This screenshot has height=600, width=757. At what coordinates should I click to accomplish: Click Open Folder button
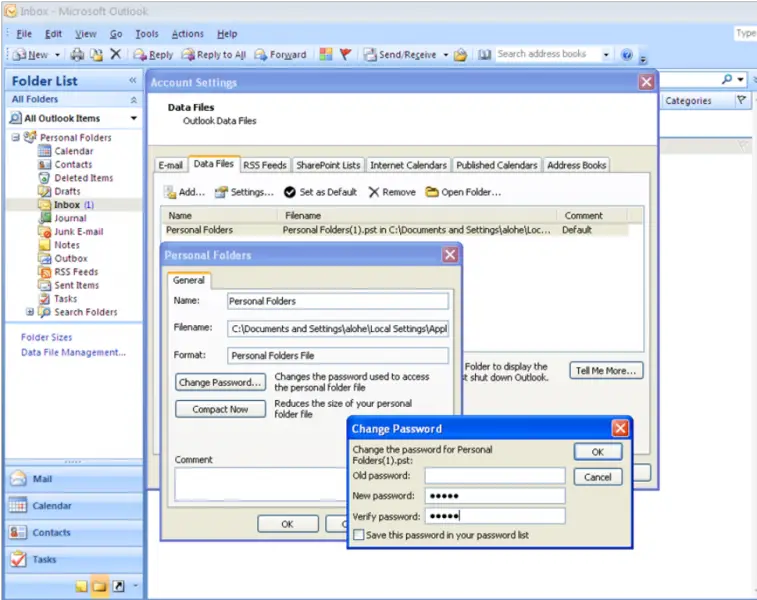pos(463,192)
